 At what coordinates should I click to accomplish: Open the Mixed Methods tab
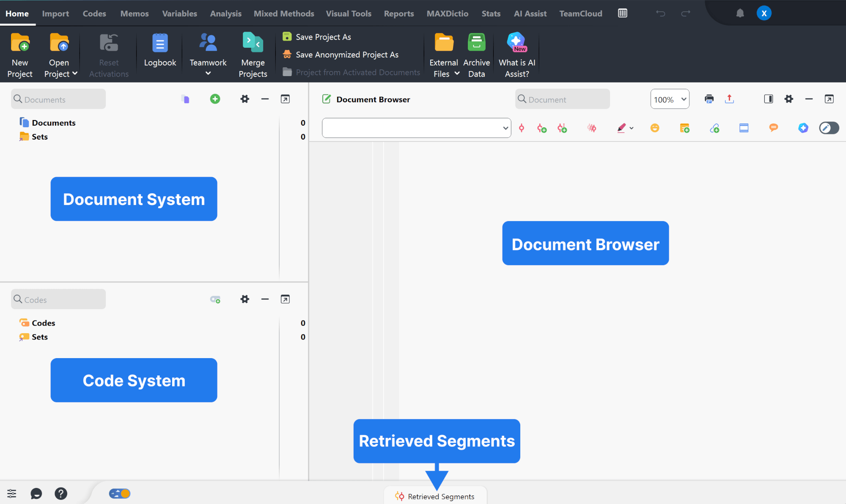point(283,14)
